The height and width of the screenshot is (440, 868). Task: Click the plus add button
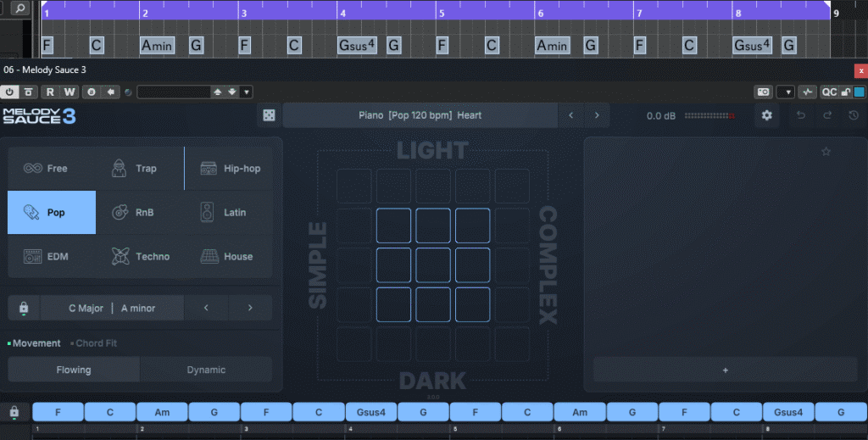725,370
